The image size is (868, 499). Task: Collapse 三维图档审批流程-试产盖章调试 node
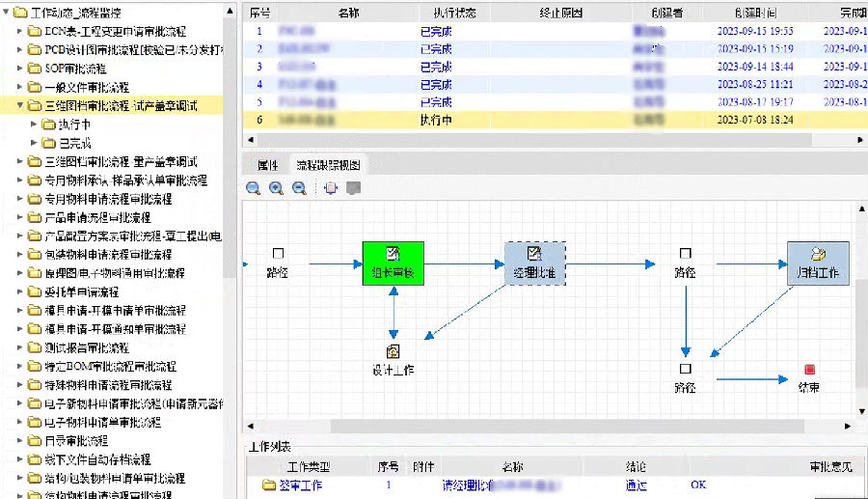tap(20, 105)
